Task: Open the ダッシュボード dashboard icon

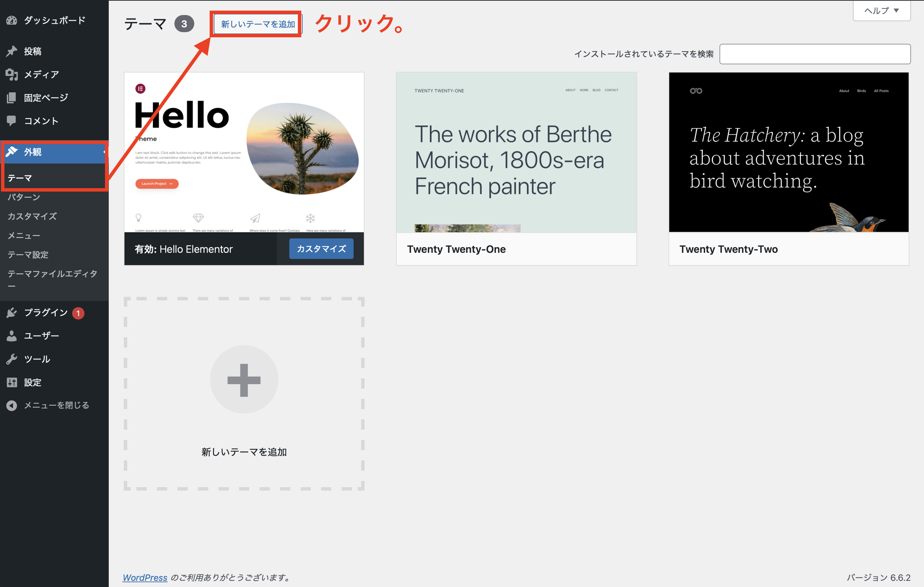Action: [x=12, y=20]
